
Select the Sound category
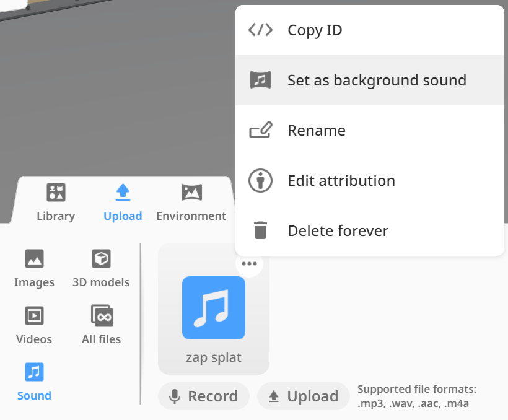point(34,382)
